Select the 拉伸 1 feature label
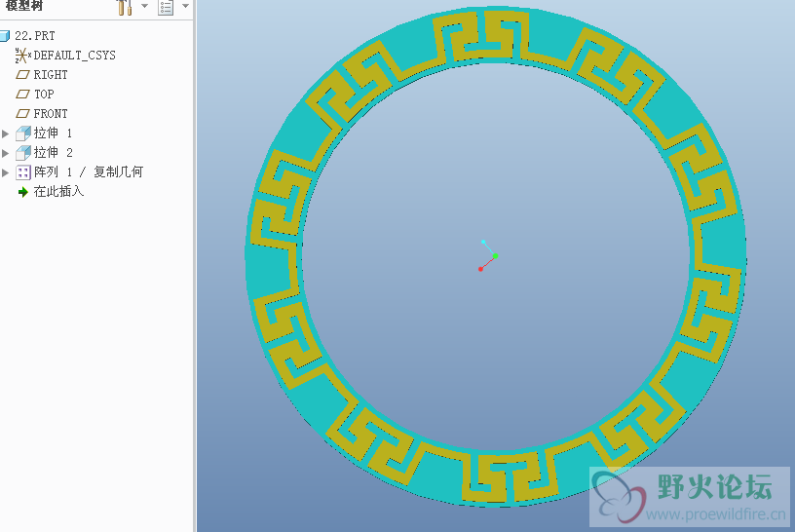Screen dimensions: 795x532 point(53,133)
